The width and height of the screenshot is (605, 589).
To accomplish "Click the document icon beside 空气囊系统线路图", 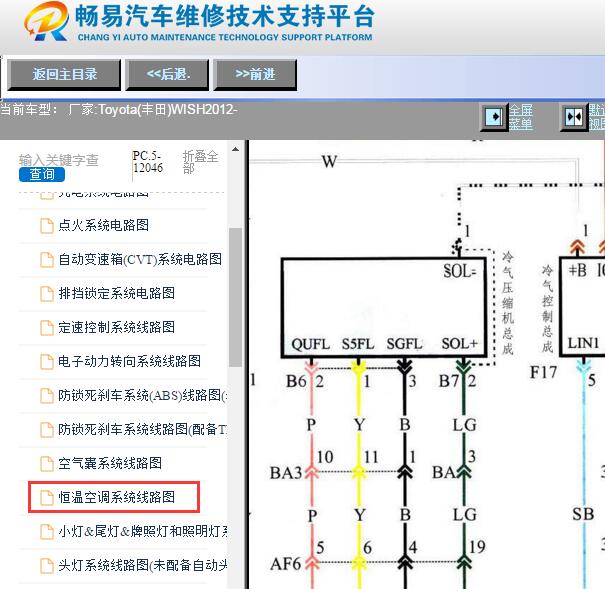I will [47, 464].
